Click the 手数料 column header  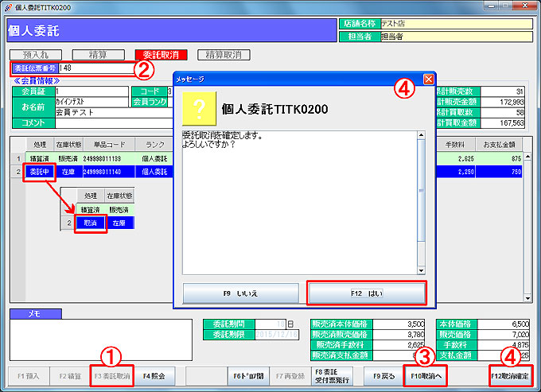[x=455, y=145]
